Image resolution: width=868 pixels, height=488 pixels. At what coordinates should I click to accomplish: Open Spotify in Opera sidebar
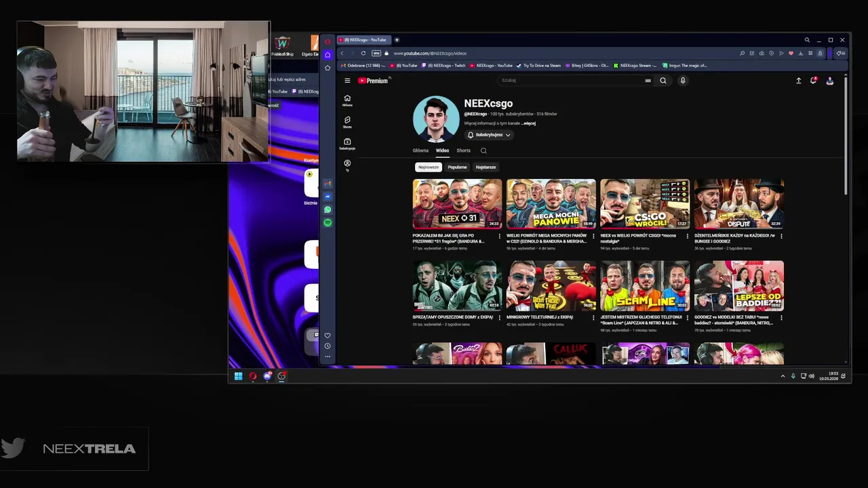[328, 222]
